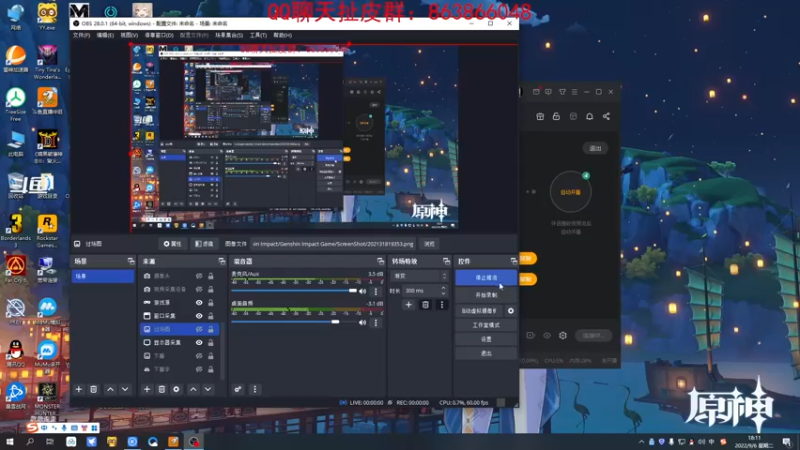Screen dimensions: 800x450
Task: Toggle visibility of the 游戏源 source
Action: [199, 303]
